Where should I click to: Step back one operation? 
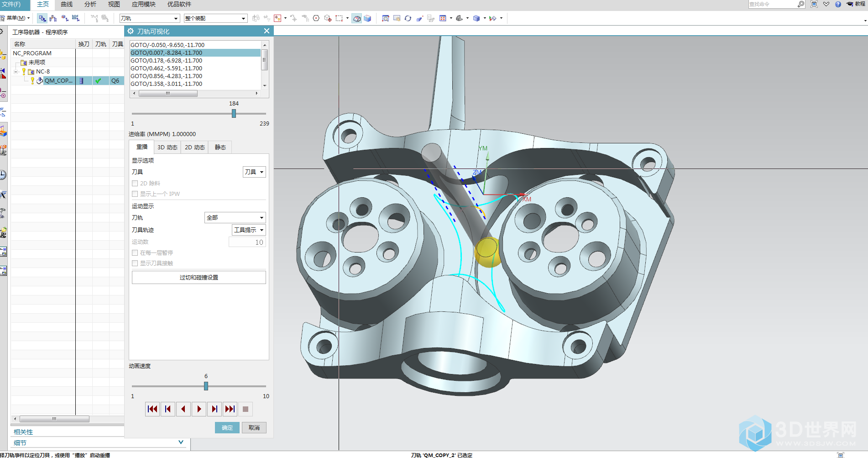(x=168, y=409)
